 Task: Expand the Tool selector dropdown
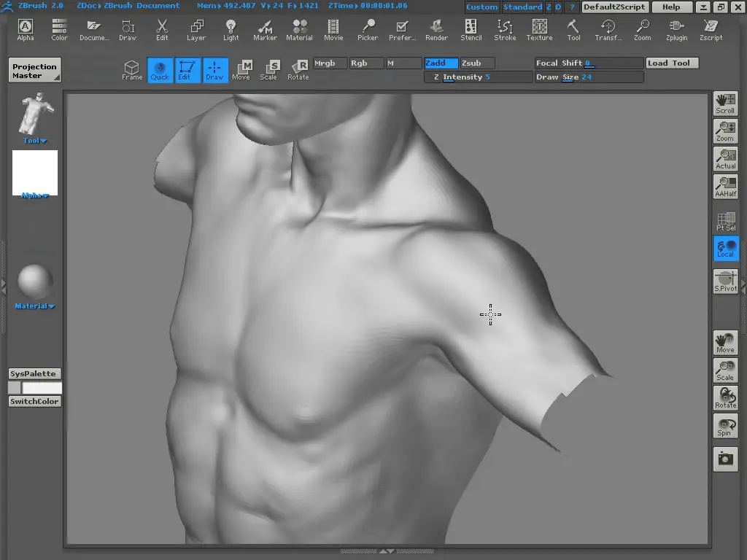click(34, 141)
